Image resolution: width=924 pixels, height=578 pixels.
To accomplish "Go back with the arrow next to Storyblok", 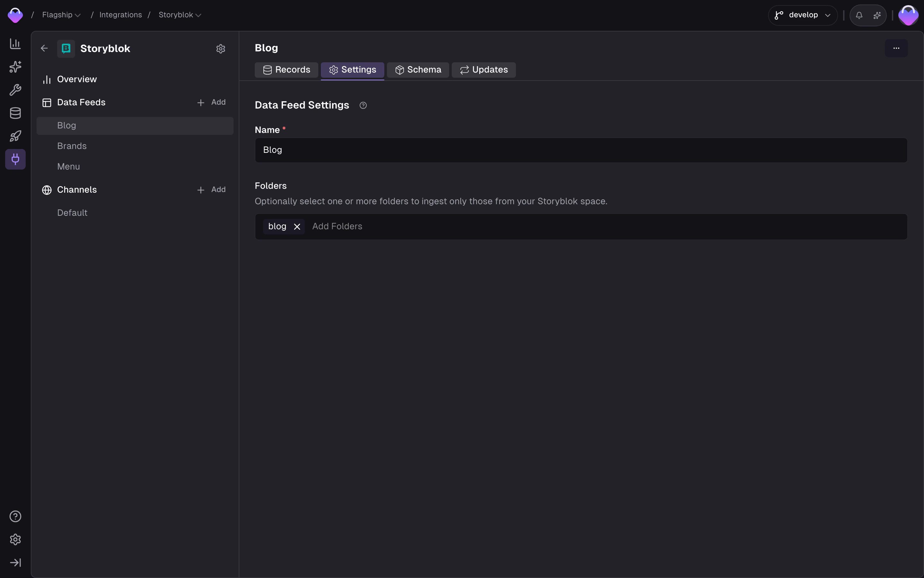I will click(x=44, y=48).
